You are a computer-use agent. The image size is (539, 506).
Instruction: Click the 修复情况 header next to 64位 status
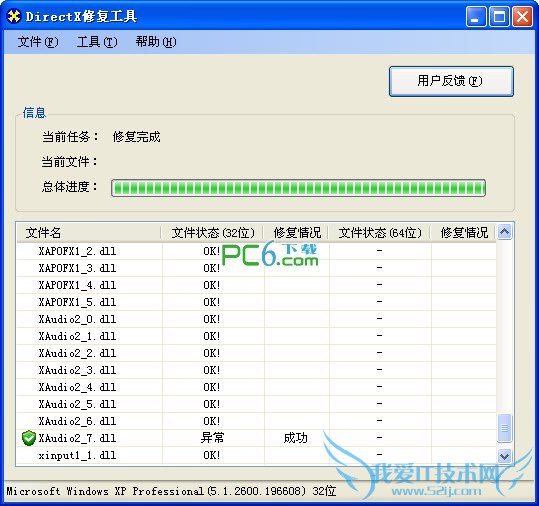click(464, 233)
